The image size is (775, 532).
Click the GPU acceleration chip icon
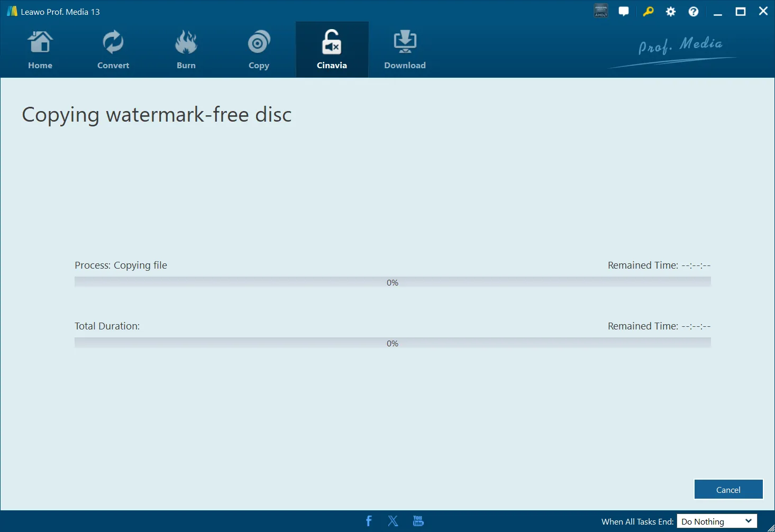(601, 11)
